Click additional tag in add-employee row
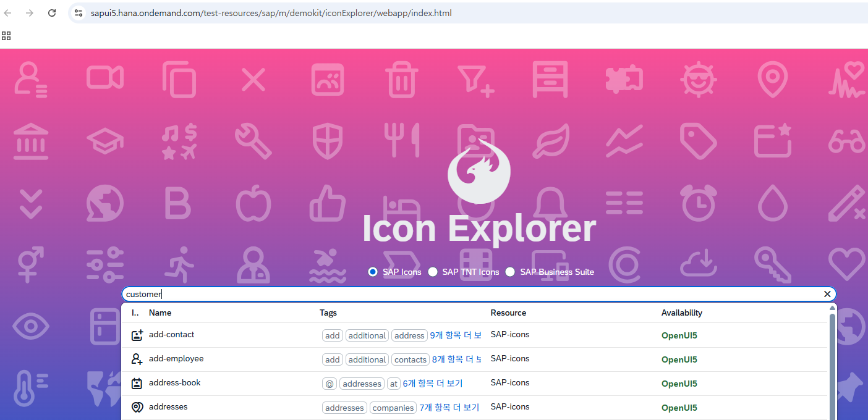 (367, 359)
